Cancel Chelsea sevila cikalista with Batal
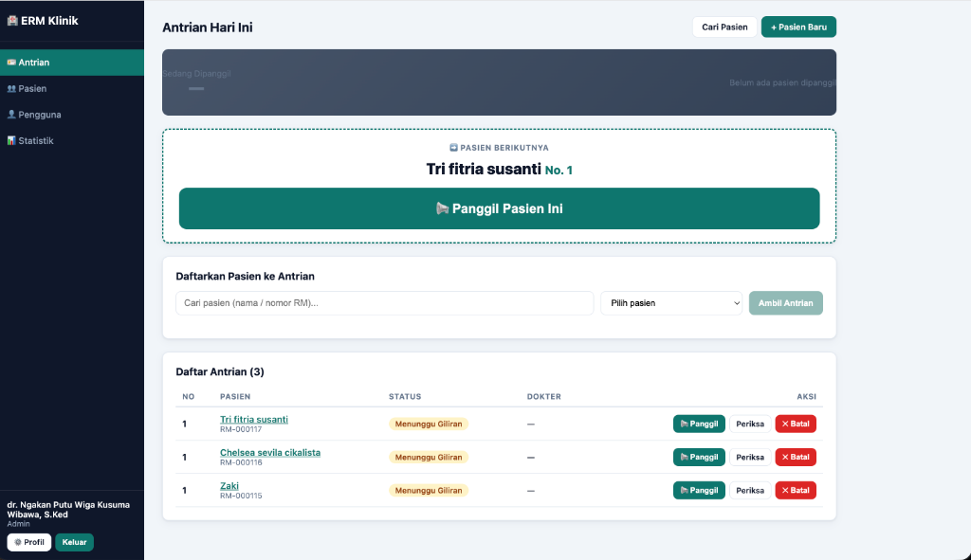The width and height of the screenshot is (971, 560). click(x=796, y=458)
